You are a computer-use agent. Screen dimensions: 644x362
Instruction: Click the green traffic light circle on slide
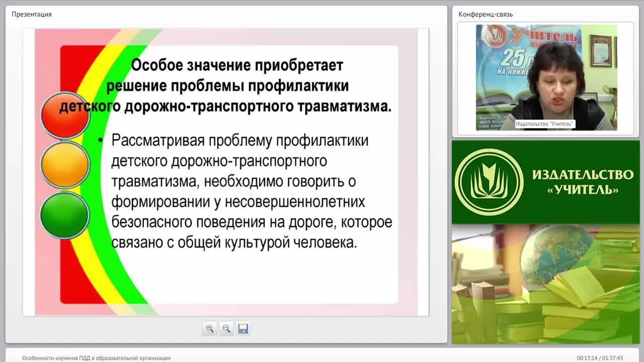[64, 215]
